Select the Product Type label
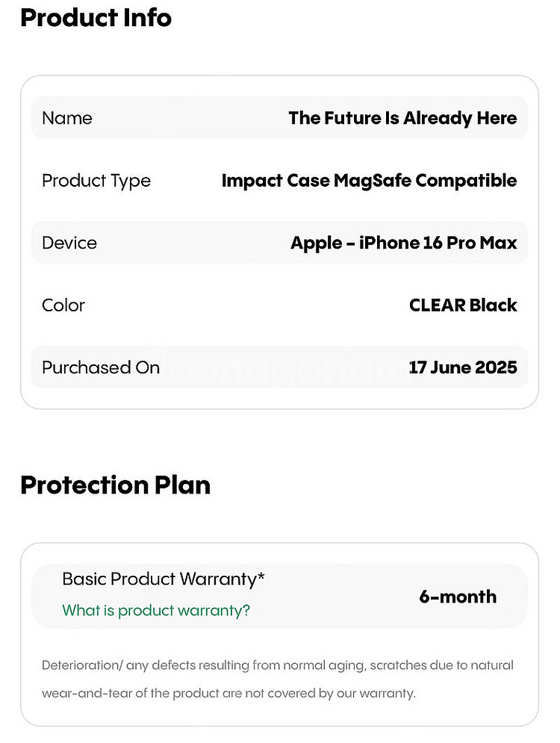560x743 pixels. click(x=96, y=181)
